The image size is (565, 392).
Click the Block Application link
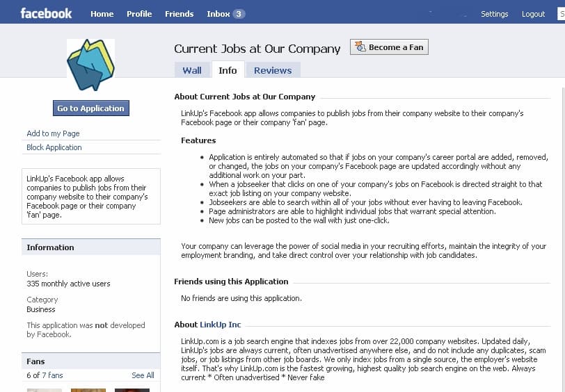tap(54, 147)
